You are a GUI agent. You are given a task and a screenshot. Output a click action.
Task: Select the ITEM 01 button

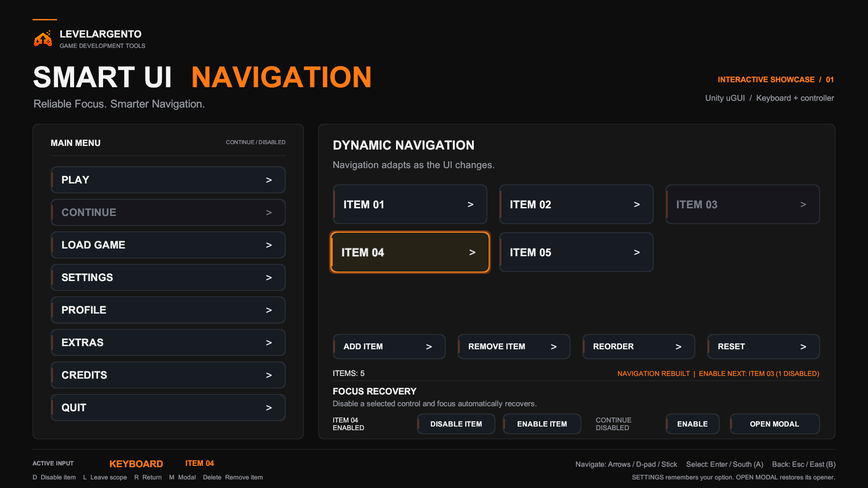(410, 204)
